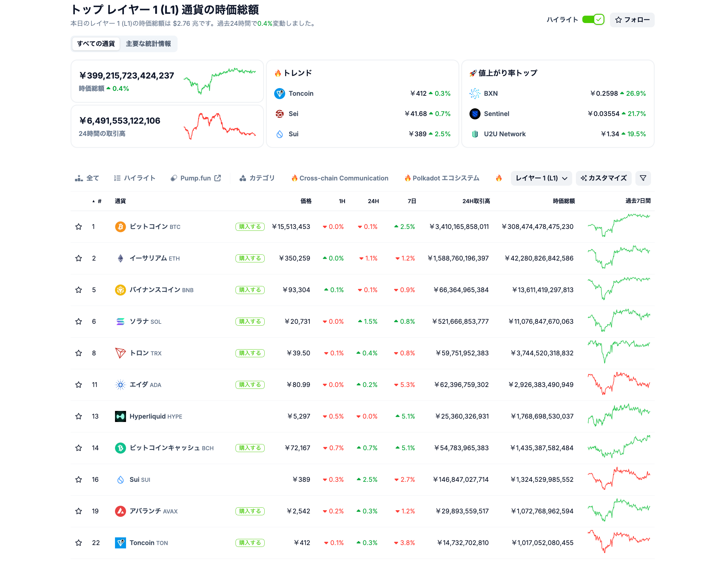Sort table by 1H column
The image size is (728, 561).
342,201
